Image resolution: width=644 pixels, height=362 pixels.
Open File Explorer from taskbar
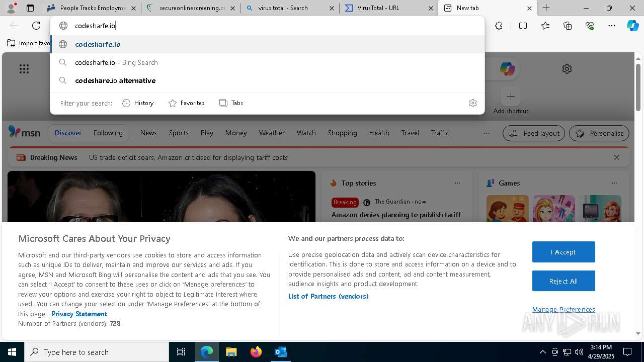(231, 352)
